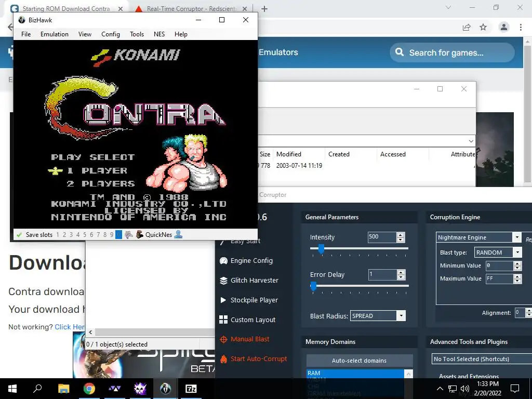Viewport: 532px width, 399px height.
Task: Click the gray hawk icon beside save slot 0
Action: click(x=129, y=234)
